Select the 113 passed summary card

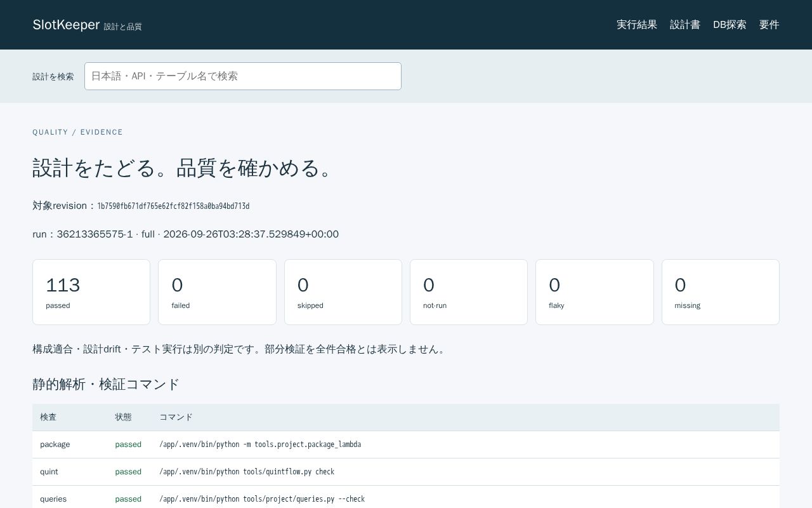click(91, 292)
